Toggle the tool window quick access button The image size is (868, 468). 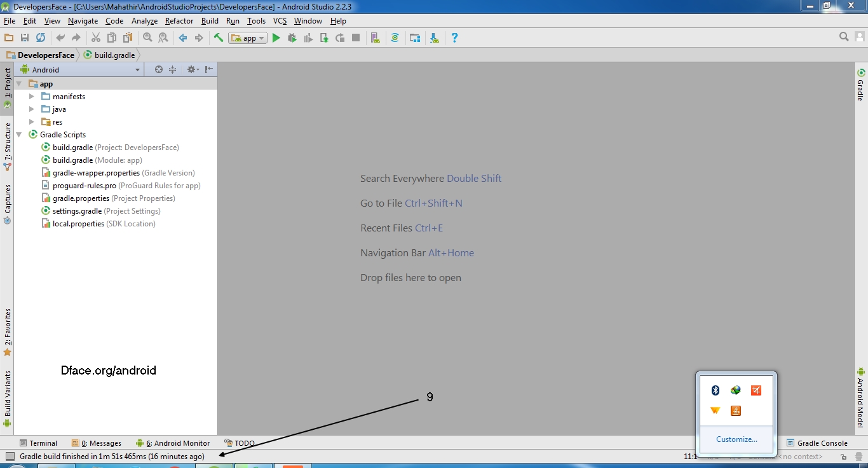point(10,457)
